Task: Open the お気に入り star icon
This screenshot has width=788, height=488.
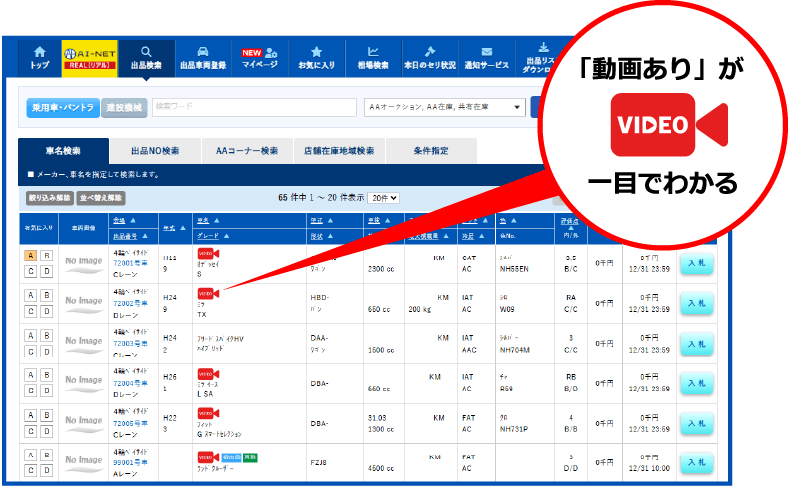Action: (x=316, y=58)
